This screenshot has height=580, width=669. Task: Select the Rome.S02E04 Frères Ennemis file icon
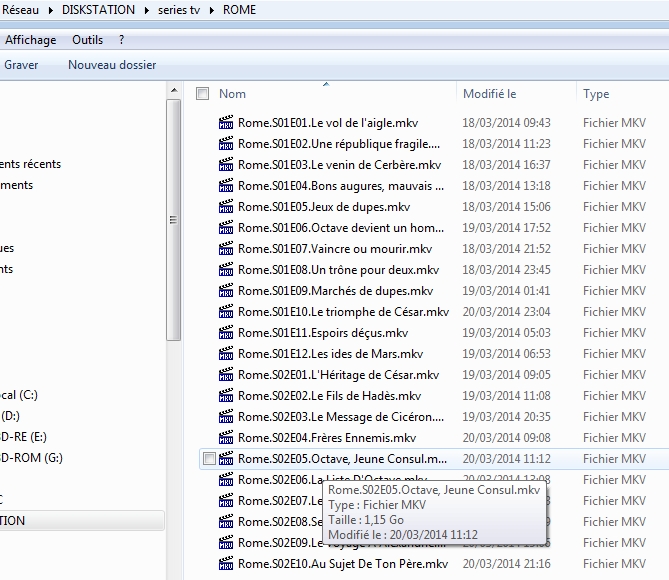click(x=227, y=438)
